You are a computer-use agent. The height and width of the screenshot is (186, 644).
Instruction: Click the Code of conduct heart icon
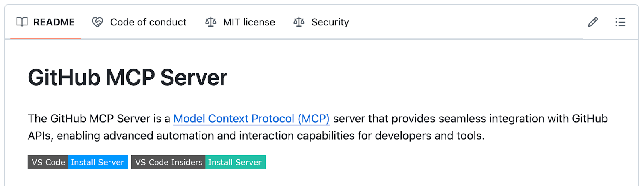point(97,22)
